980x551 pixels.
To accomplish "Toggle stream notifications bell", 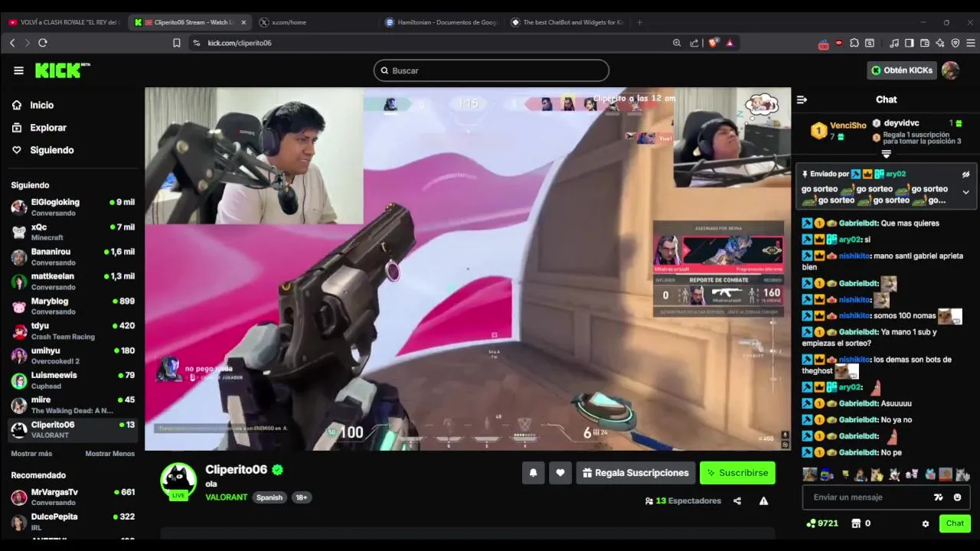I will click(534, 473).
